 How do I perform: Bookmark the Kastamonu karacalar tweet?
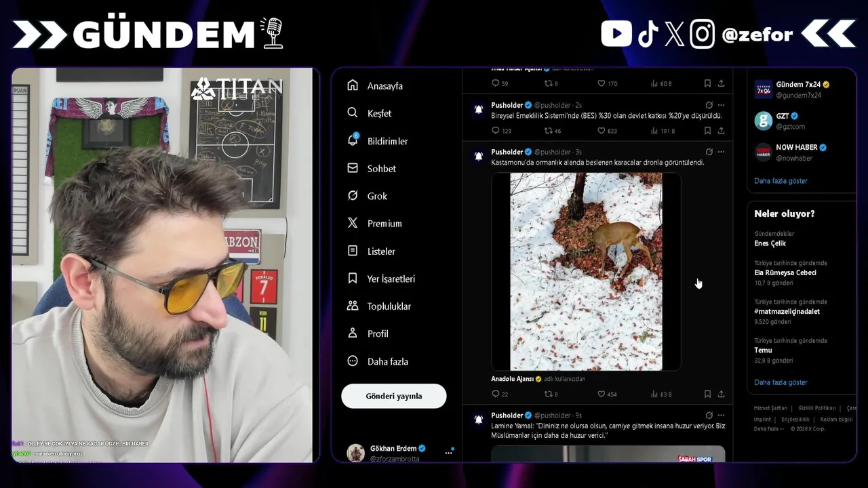coord(707,394)
